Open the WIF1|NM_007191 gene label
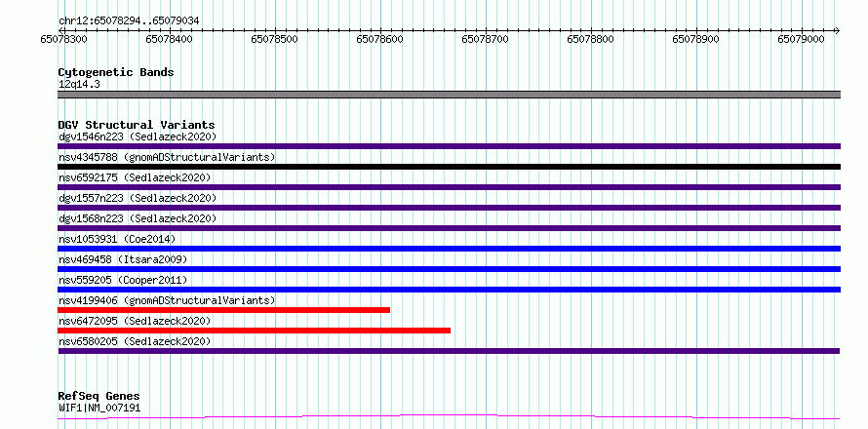This screenshot has height=429, width=868. tap(99, 409)
